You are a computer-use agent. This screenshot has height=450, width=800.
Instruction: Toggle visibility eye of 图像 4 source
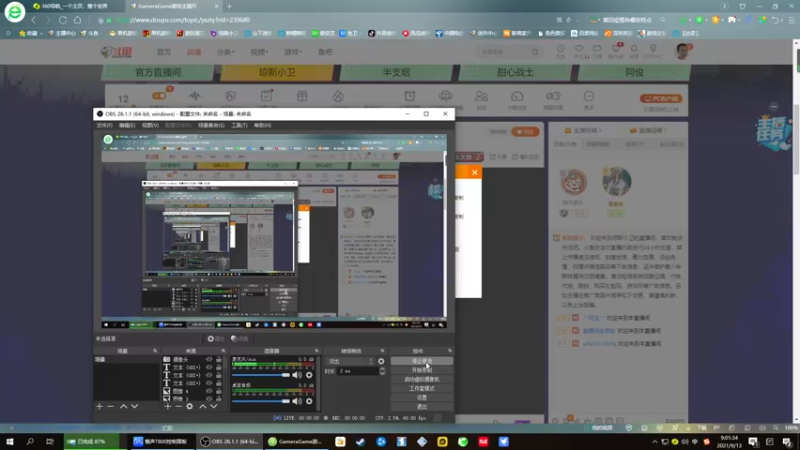pos(209,391)
